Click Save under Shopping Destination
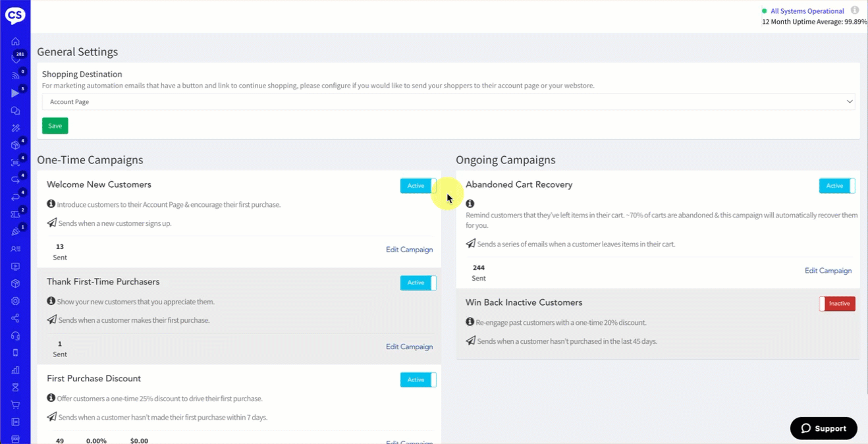Screen dimensions: 868x444 point(55,126)
